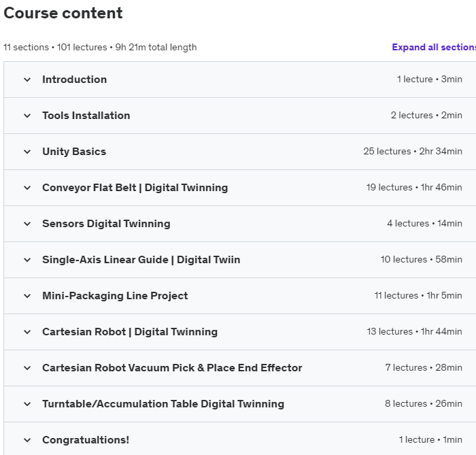Screen dimensions: 476x455
Task: Open Sensors Digital Twinning chevron
Action: click(27, 224)
